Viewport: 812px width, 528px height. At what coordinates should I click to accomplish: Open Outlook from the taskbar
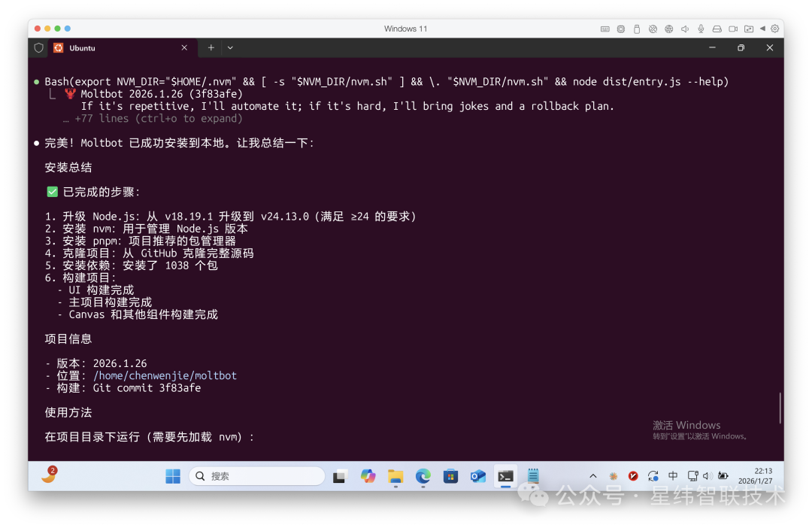pyautogui.click(x=477, y=476)
